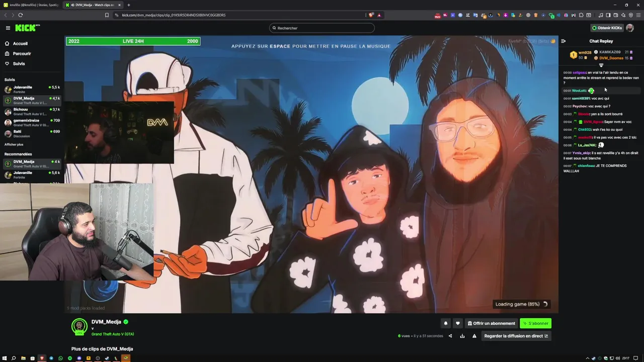
Task: Click Offrir un abonnement button
Action: coord(491,323)
